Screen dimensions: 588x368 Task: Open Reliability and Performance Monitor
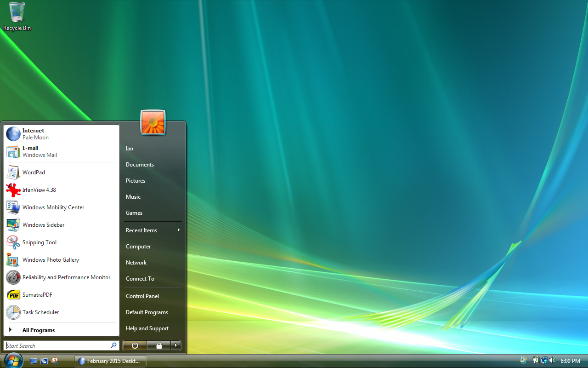pyautogui.click(x=62, y=277)
